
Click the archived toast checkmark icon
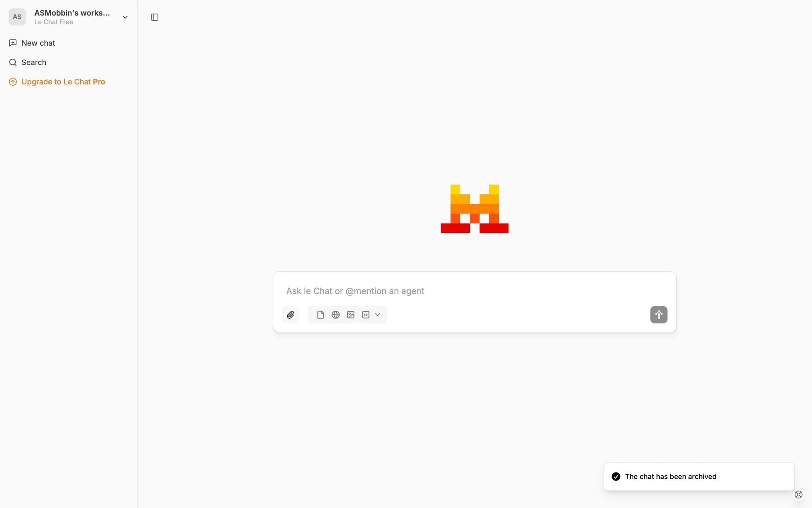click(616, 476)
